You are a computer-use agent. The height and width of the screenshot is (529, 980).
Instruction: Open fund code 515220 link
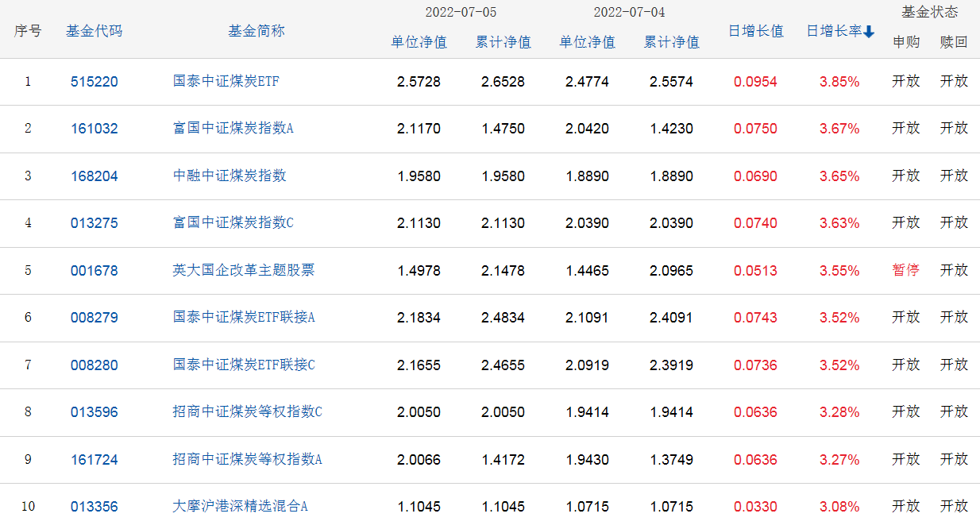[94, 81]
